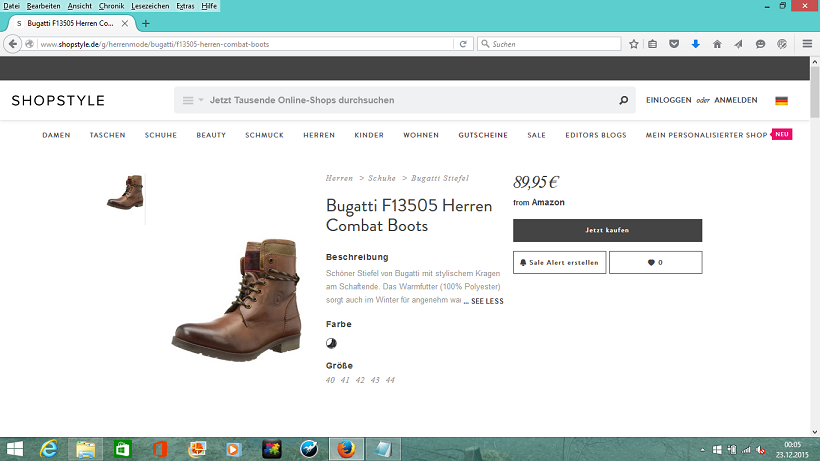This screenshot has width=820, height=461.
Task: Open the Schuhe category
Action: click(161, 135)
